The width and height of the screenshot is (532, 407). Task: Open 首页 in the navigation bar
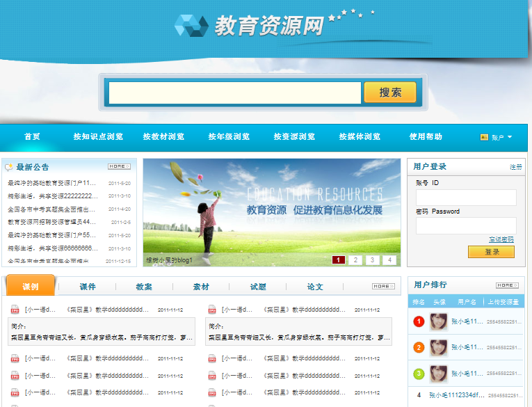pos(32,136)
